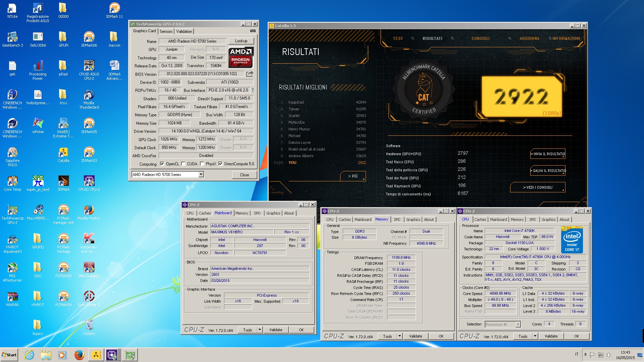Open Tools dropdown arrow in Mainboard CPU-Z window

(x=259, y=330)
